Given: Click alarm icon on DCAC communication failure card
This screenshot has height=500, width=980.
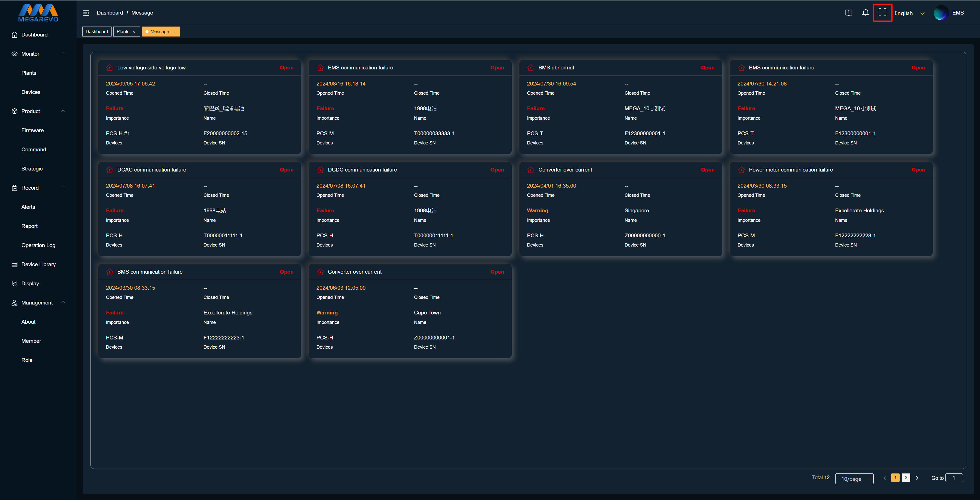Looking at the screenshot, I should click(109, 170).
